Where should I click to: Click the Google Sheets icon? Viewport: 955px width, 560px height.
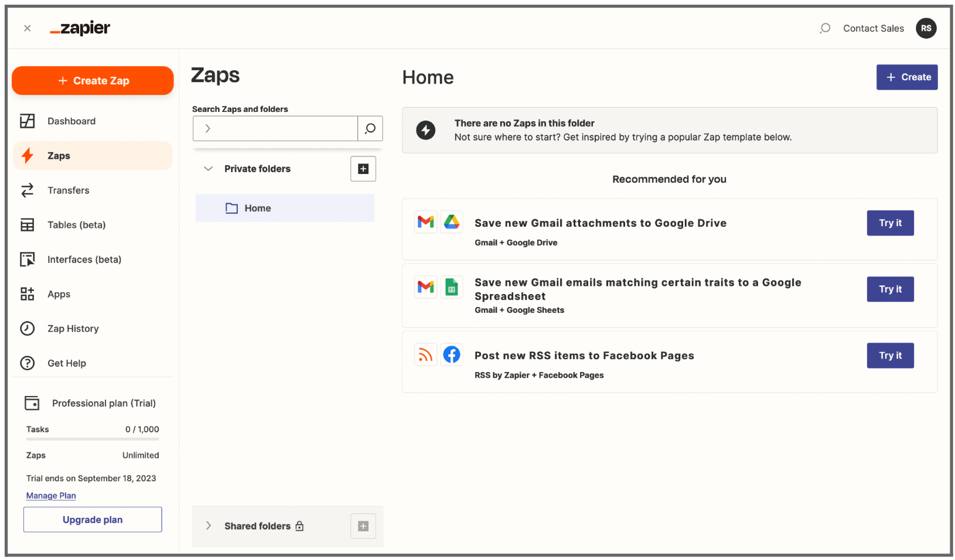click(452, 287)
